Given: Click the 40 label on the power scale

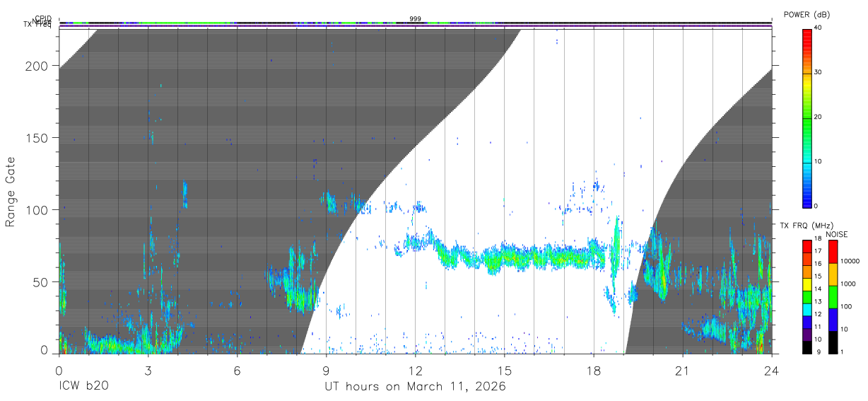Looking at the screenshot, I should click(x=817, y=28).
